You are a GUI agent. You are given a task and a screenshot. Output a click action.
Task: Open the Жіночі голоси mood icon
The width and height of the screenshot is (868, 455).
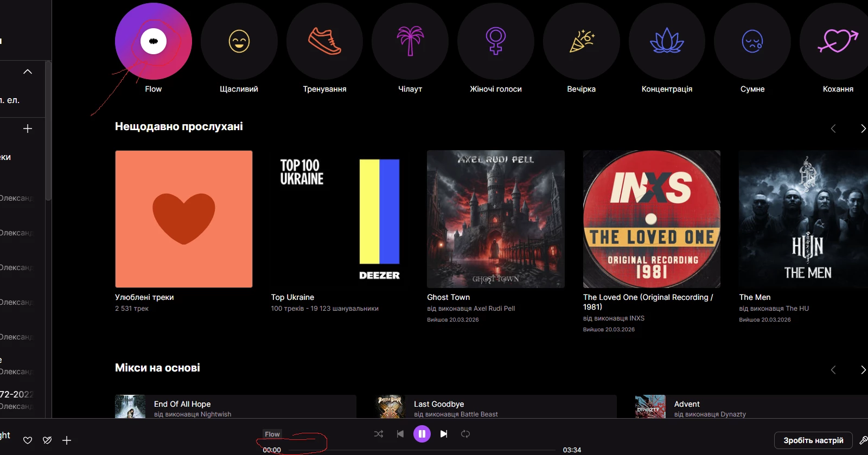tap(496, 41)
